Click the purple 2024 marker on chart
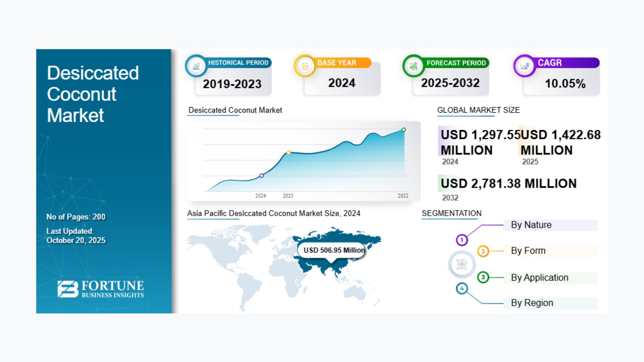The image size is (644, 362). click(261, 176)
